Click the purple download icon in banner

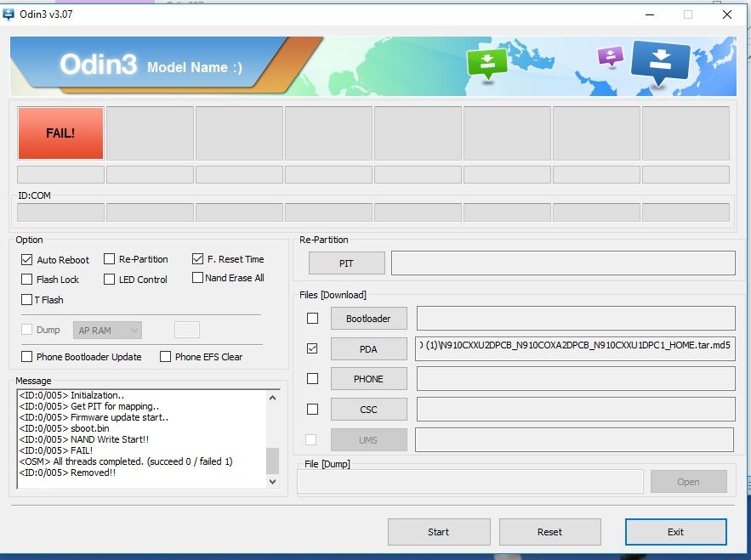point(611,56)
